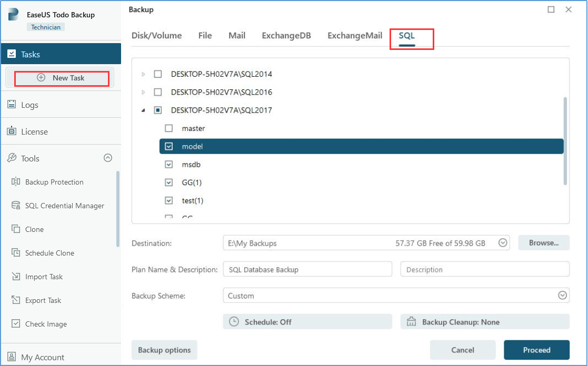588x366 pixels.
Task: Collapse the Tools section chevron
Action: [107, 158]
